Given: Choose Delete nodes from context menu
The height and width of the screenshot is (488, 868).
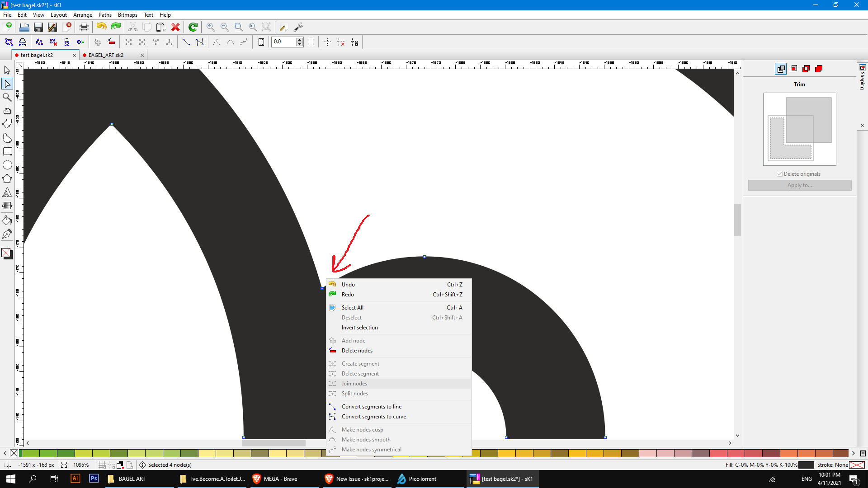Looking at the screenshot, I should [x=357, y=351].
